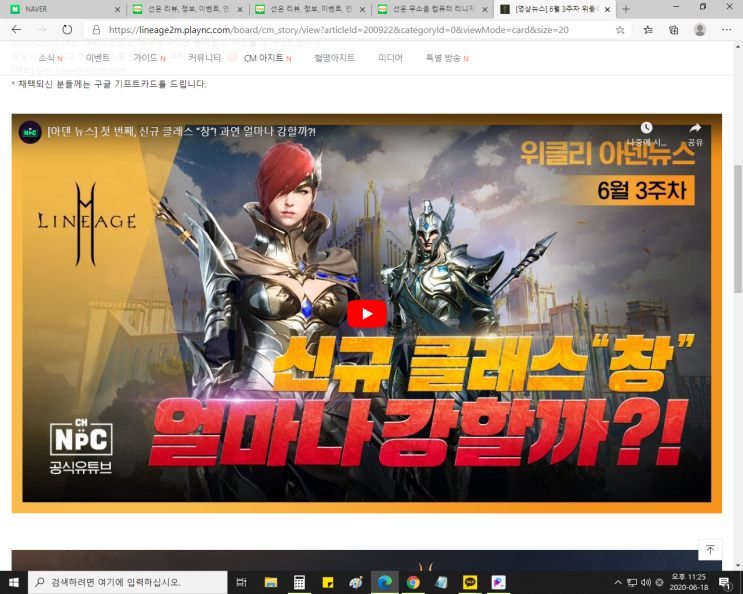Show hidden system tray icons
This screenshot has height=594, width=743.
618,582
